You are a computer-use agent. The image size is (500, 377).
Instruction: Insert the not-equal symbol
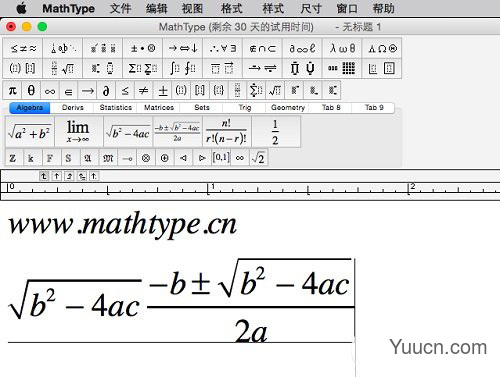coord(144,90)
